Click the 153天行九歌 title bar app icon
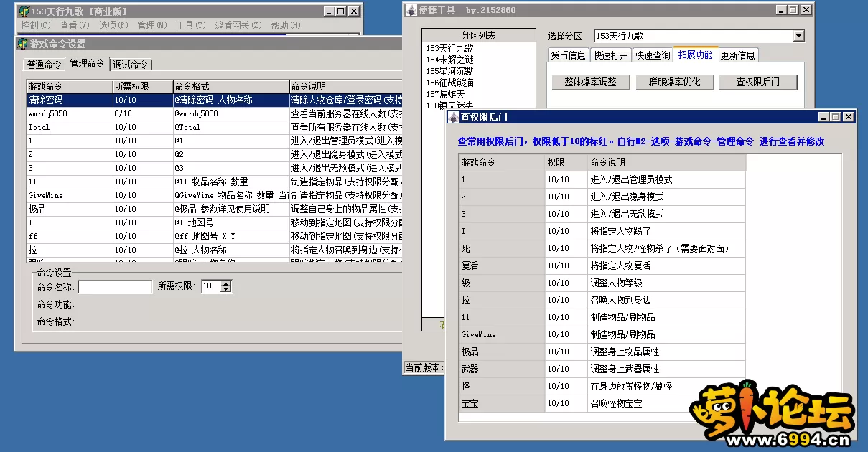This screenshot has width=868, height=452. pyautogui.click(x=24, y=11)
